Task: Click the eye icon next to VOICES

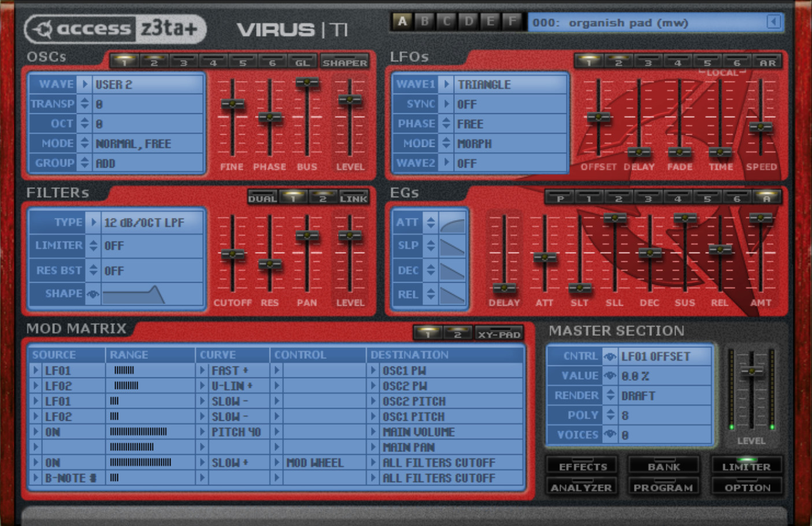Action: (610, 435)
